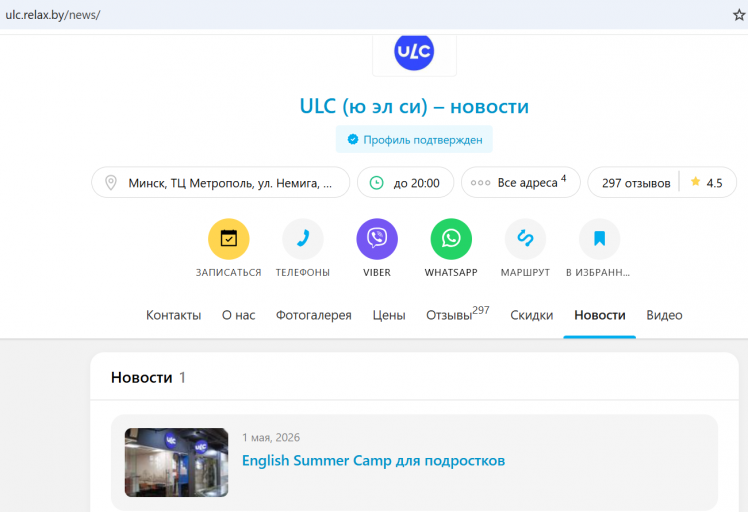Switch to the Контакты tab
The width and height of the screenshot is (748, 512).
point(173,315)
